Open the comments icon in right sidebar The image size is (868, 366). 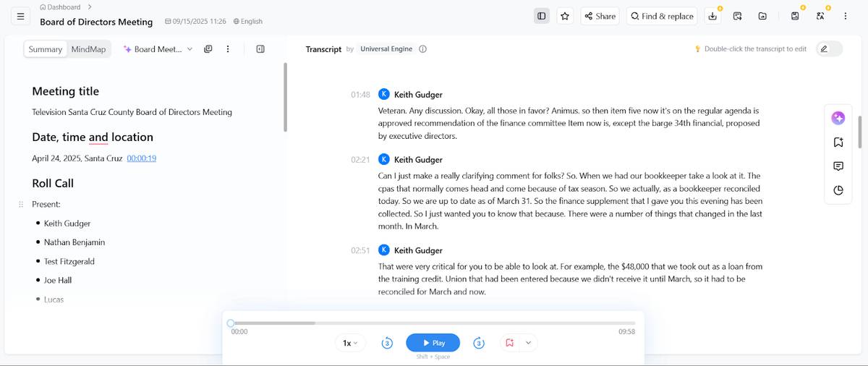click(x=838, y=166)
